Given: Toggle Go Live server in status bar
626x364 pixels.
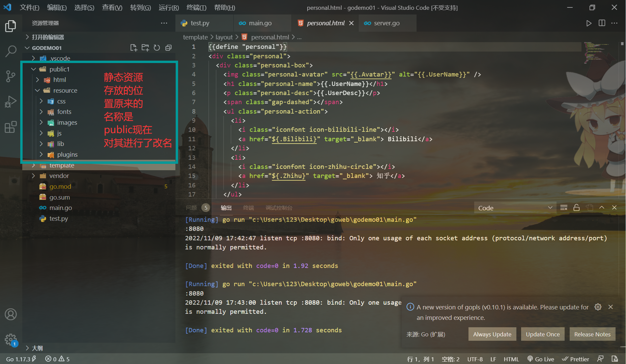Looking at the screenshot, I should (541, 359).
